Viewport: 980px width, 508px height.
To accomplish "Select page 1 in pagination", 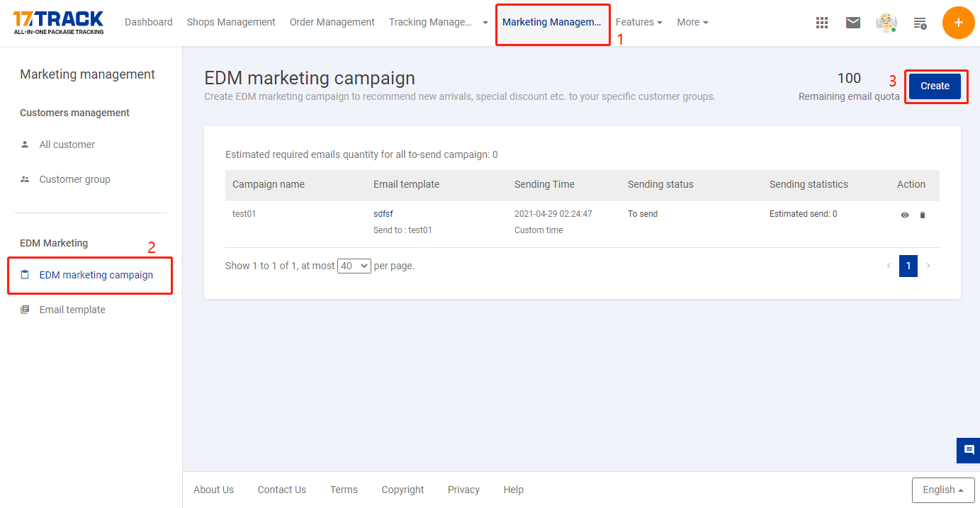I will [x=908, y=266].
